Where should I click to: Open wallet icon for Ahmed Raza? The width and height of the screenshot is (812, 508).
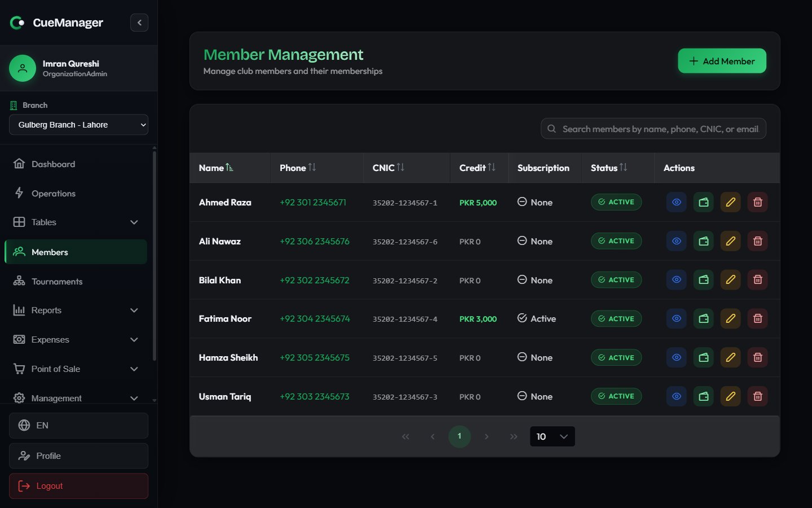coord(703,202)
